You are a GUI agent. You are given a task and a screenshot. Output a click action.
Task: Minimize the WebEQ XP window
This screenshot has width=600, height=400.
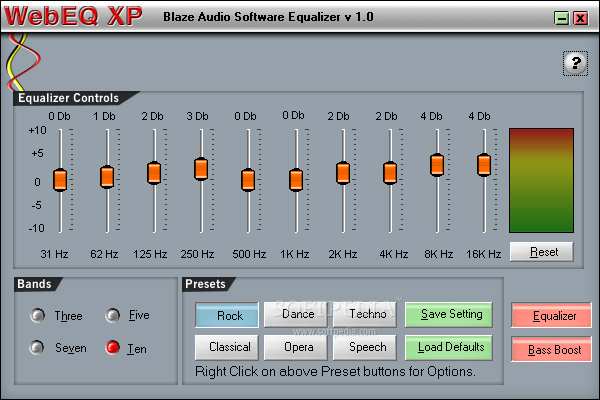pyautogui.click(x=561, y=18)
